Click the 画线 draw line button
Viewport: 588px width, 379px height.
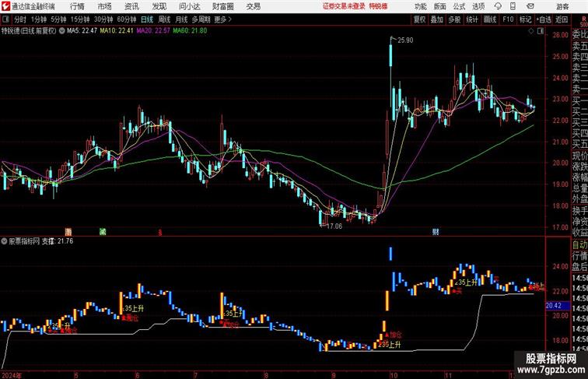coord(490,19)
